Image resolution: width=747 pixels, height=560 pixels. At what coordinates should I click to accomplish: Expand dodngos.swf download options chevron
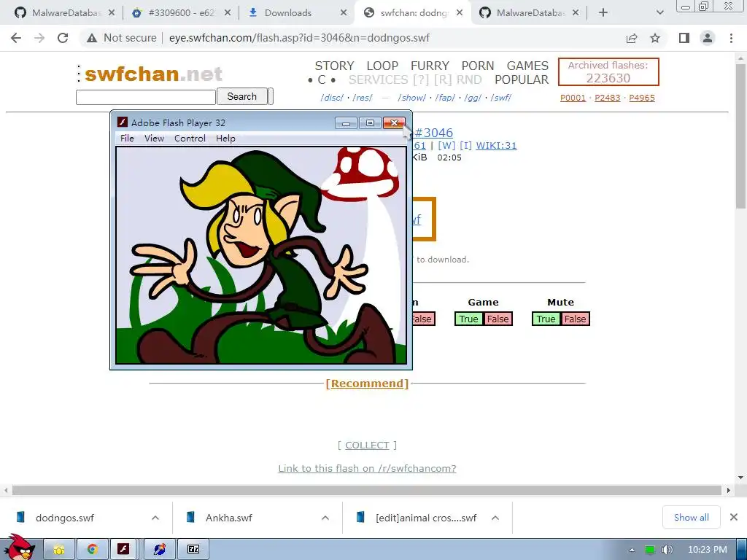[155, 518]
